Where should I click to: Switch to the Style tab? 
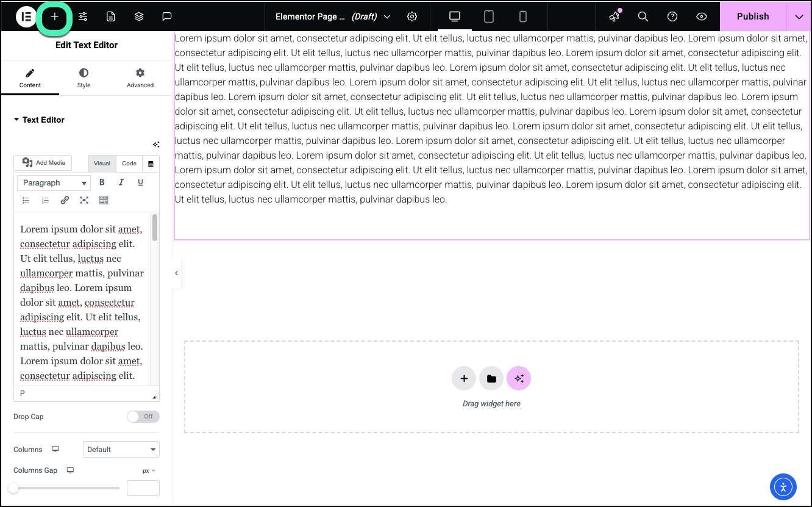84,78
